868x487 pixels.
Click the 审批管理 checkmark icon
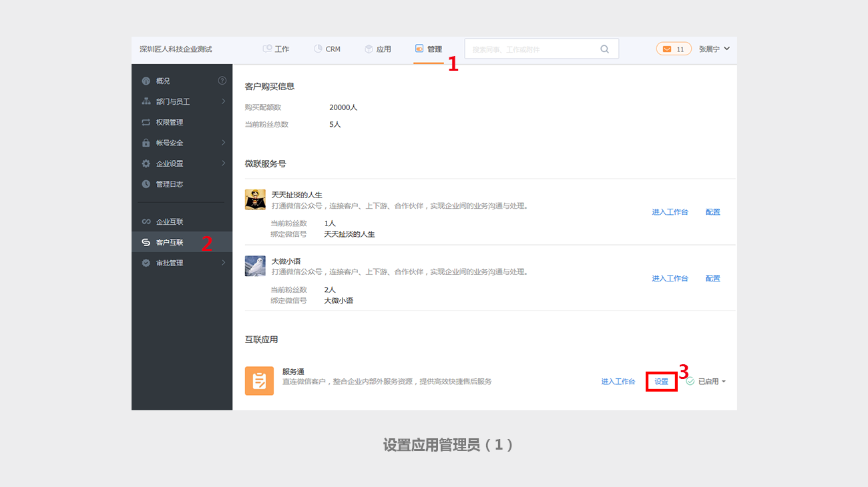[146, 263]
